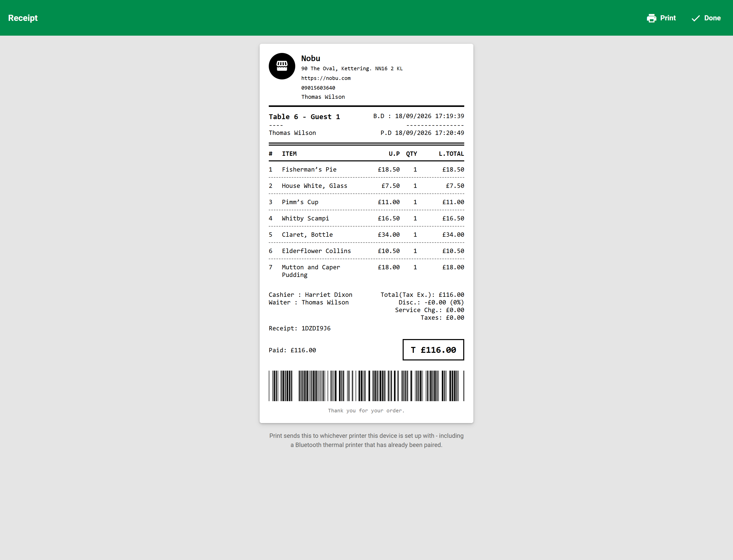This screenshot has height=560, width=733.
Task: Click the restaurant name 'Nobu'
Action: click(x=311, y=58)
